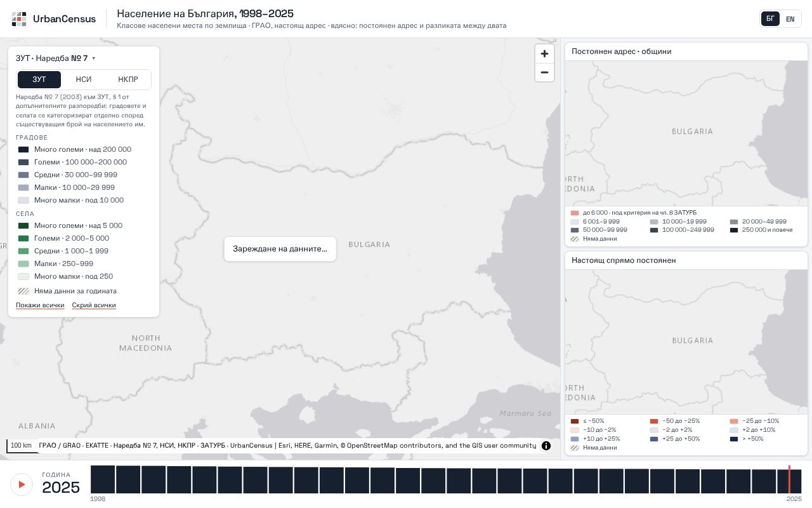Click the UrbanCensus logo icon

(19, 19)
